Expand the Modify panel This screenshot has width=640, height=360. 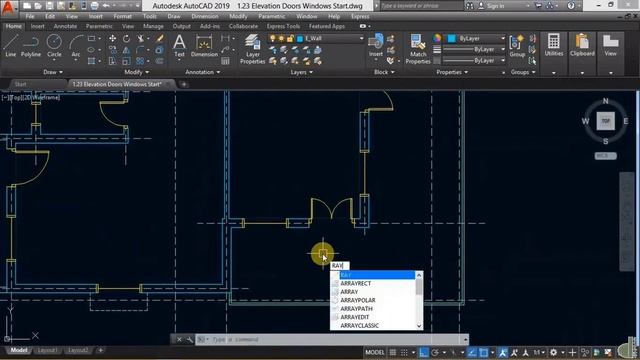[x=137, y=72]
